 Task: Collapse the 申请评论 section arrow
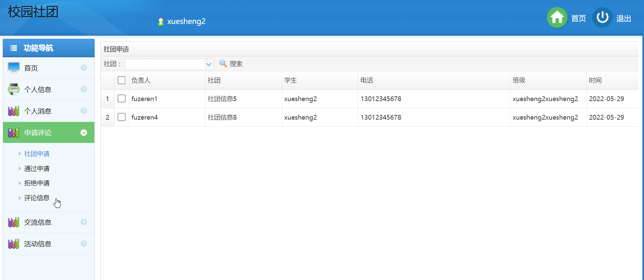(x=84, y=133)
